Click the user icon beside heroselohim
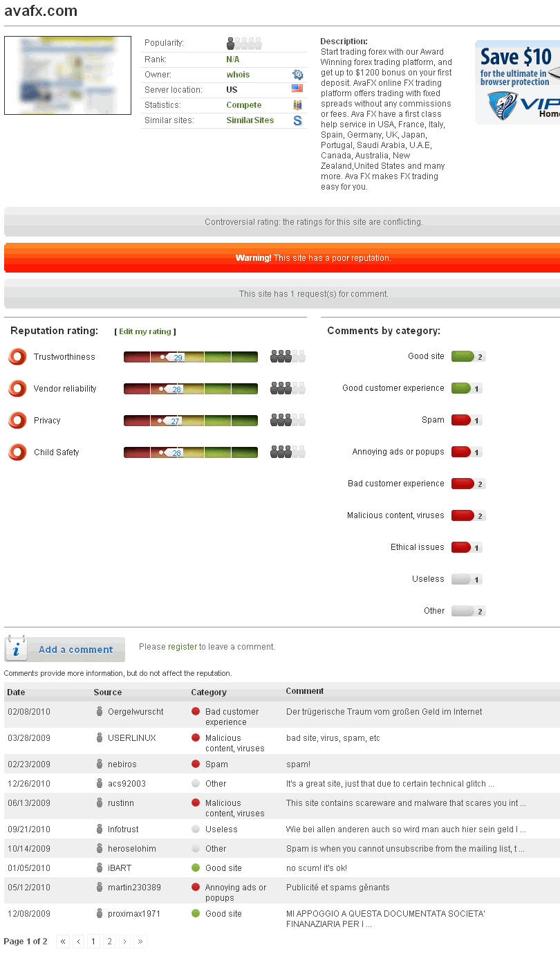Screen dimensions: 560x954 [100, 848]
